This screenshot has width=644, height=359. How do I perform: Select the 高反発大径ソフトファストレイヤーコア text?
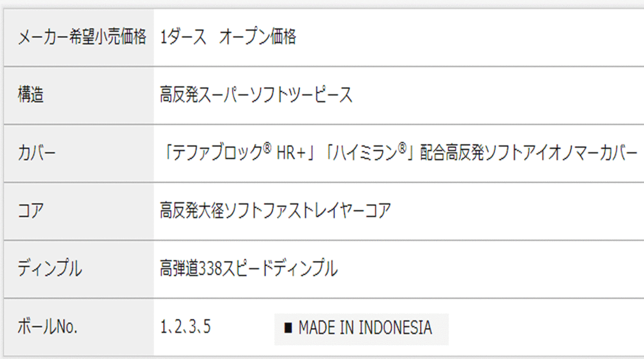tap(275, 211)
